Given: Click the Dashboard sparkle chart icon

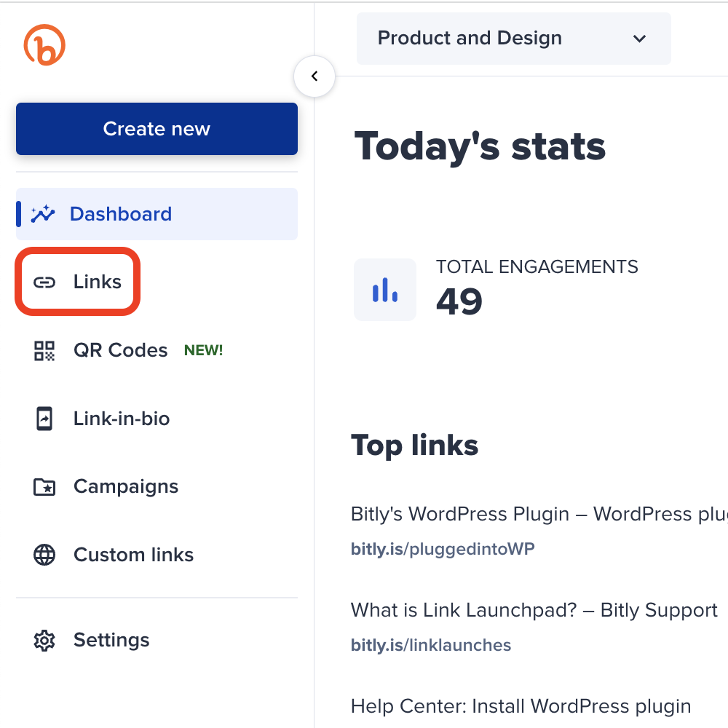Looking at the screenshot, I should [43, 214].
